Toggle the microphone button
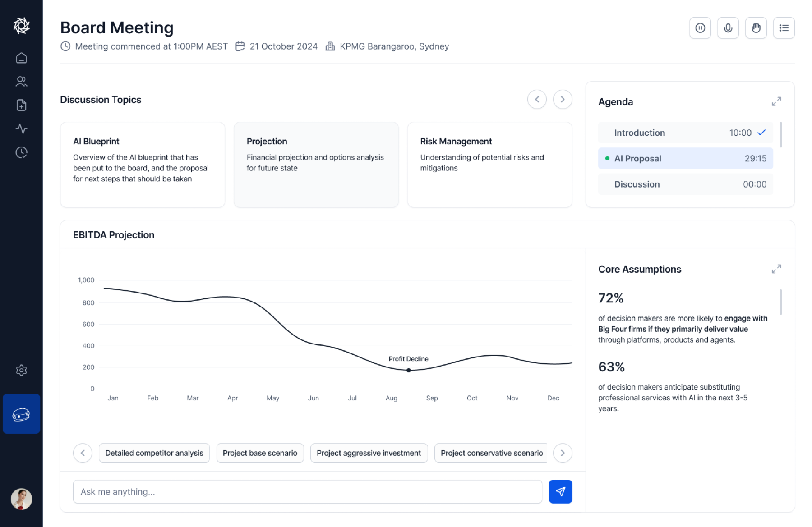 click(x=728, y=28)
